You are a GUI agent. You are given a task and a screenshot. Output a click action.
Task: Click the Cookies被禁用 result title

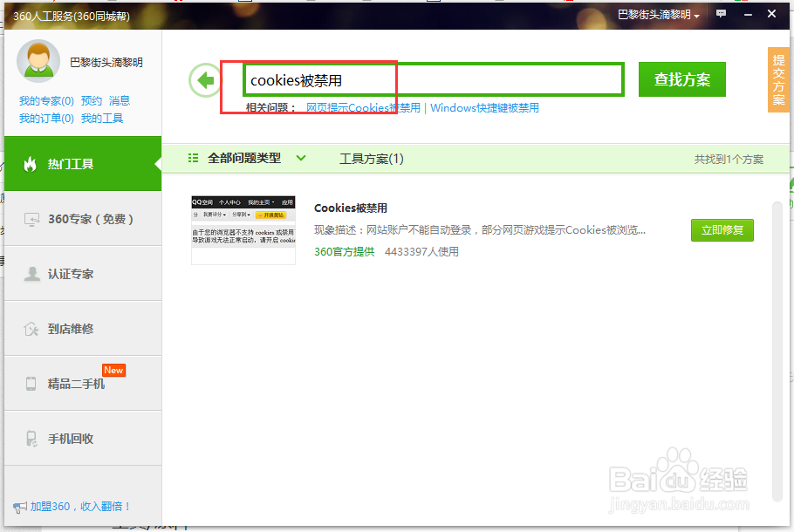point(351,208)
